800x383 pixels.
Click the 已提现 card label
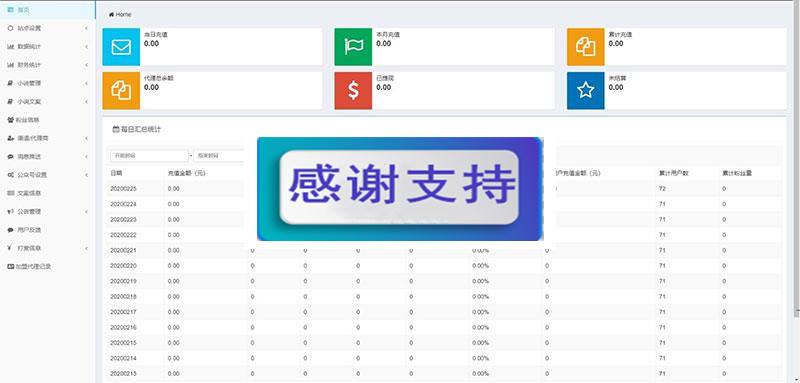[x=385, y=79]
